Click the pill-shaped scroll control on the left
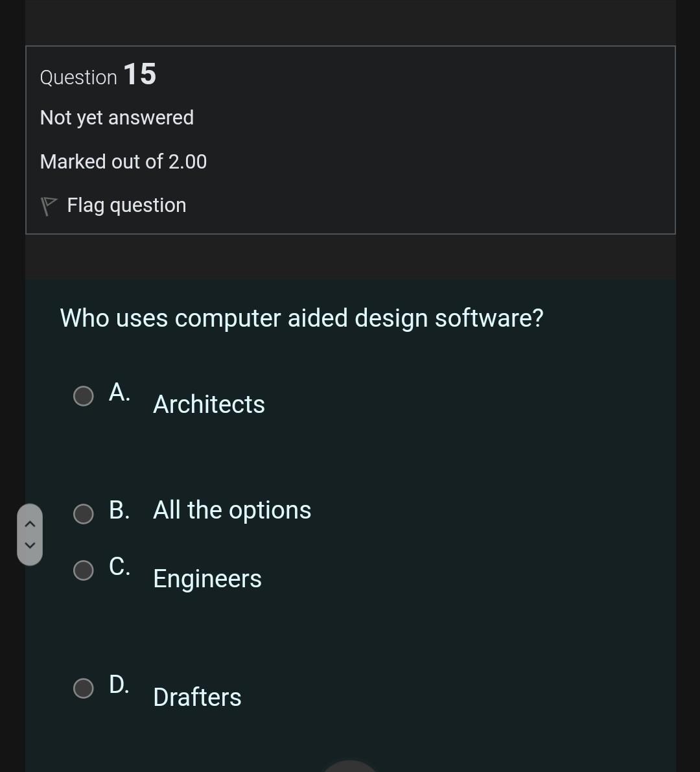The image size is (700, 772). (x=30, y=534)
